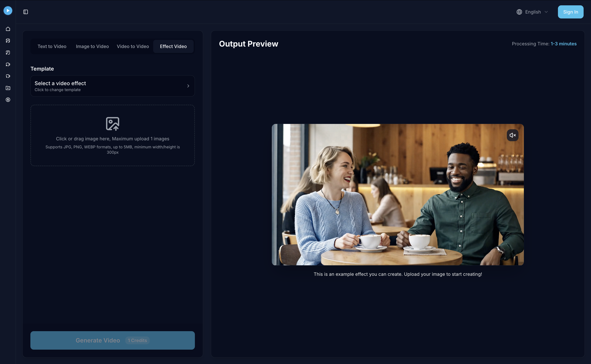591x364 pixels.
Task: Click the 1-3 minutes processing time link
Action: point(563,43)
